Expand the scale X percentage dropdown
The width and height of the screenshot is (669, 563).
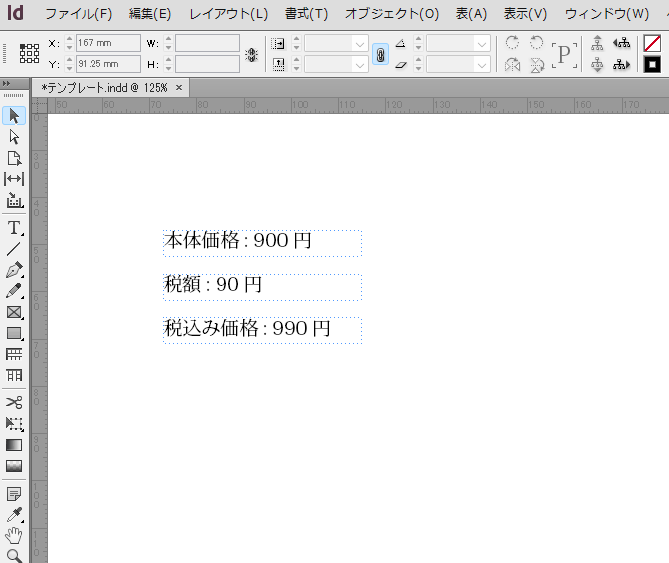click(x=359, y=44)
